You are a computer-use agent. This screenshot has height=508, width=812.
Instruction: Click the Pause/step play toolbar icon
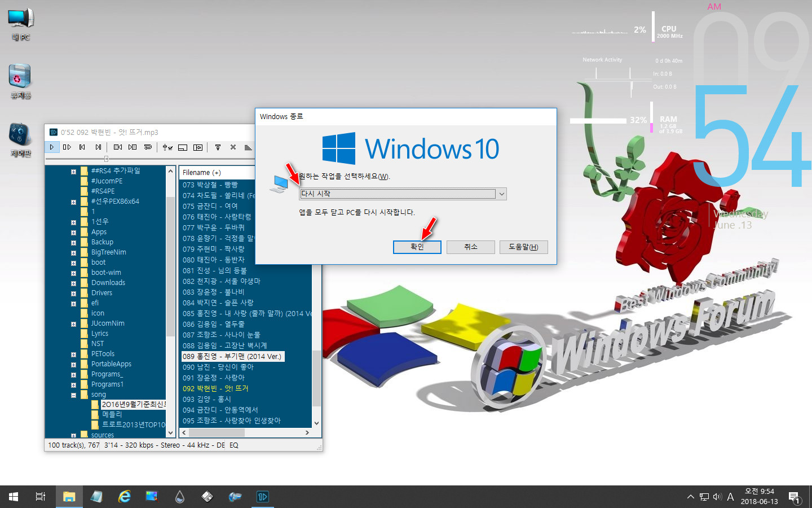[x=67, y=147]
